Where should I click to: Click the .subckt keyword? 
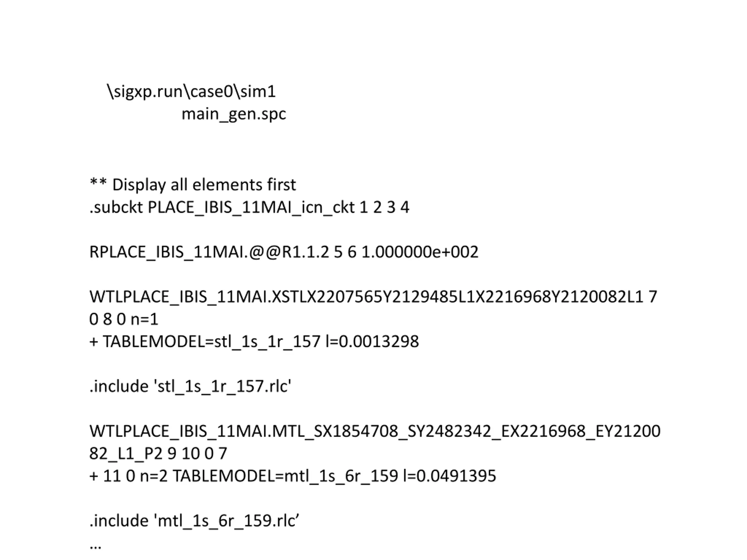coord(116,207)
